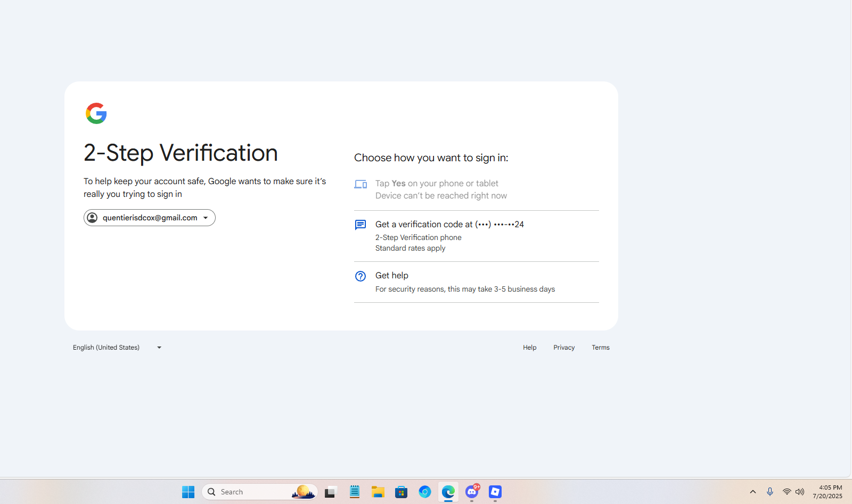Open Discord from the taskbar
The width and height of the screenshot is (852, 504).
pos(472,492)
